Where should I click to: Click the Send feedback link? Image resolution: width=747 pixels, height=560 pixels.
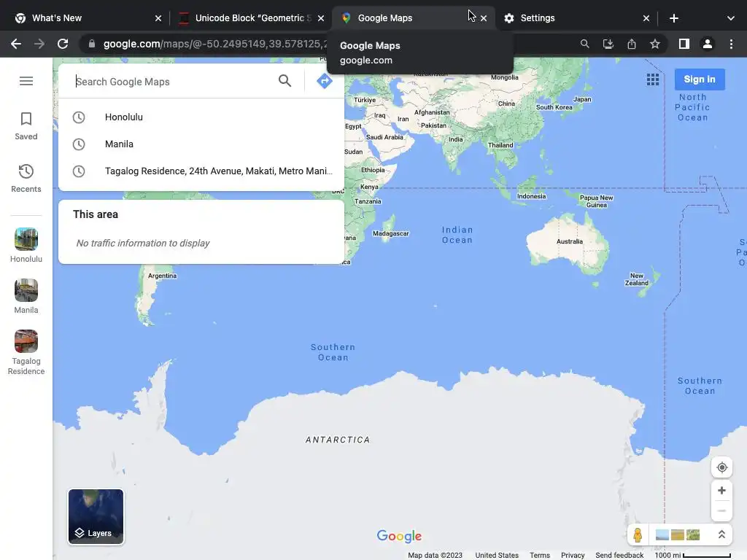(x=619, y=555)
